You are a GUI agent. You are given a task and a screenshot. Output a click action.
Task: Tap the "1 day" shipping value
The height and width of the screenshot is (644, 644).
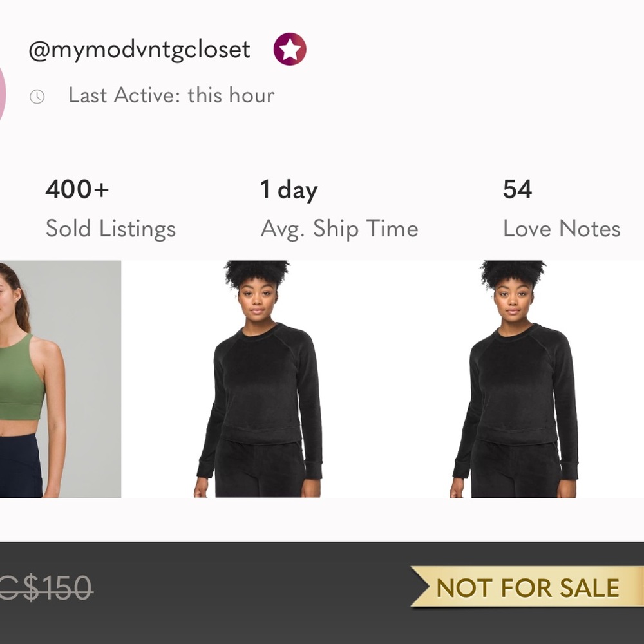[289, 190]
